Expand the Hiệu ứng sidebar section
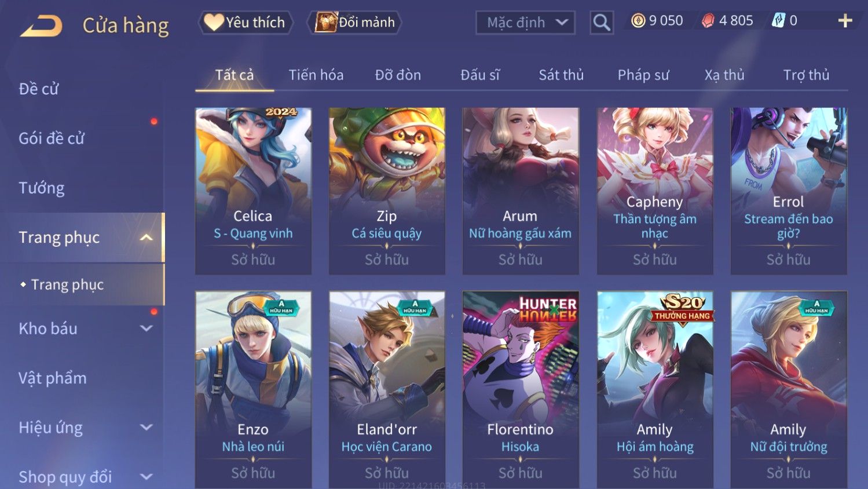 pyautogui.click(x=147, y=428)
